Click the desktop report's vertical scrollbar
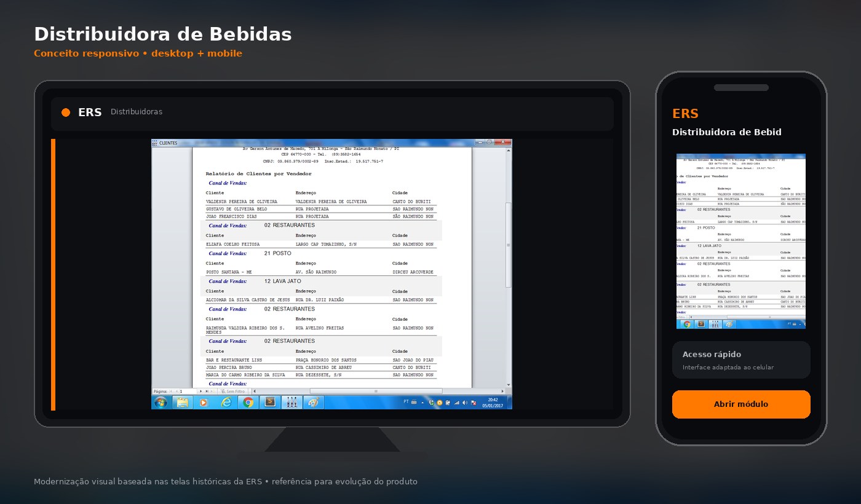 point(508,267)
